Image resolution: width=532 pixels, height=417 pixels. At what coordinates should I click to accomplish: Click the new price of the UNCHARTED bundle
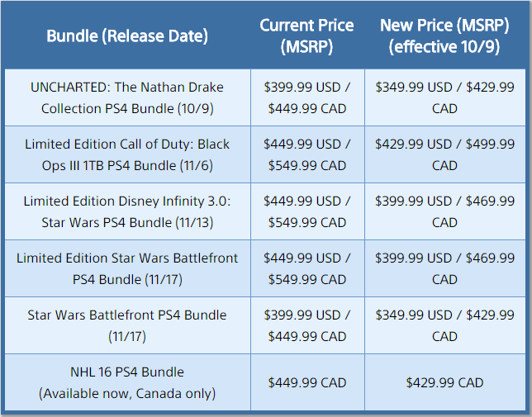click(x=444, y=97)
